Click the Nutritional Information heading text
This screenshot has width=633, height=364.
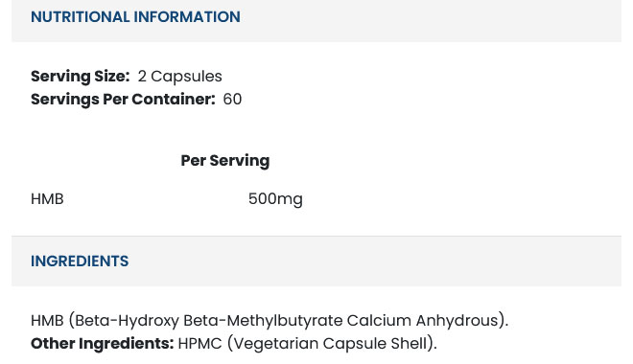click(135, 17)
